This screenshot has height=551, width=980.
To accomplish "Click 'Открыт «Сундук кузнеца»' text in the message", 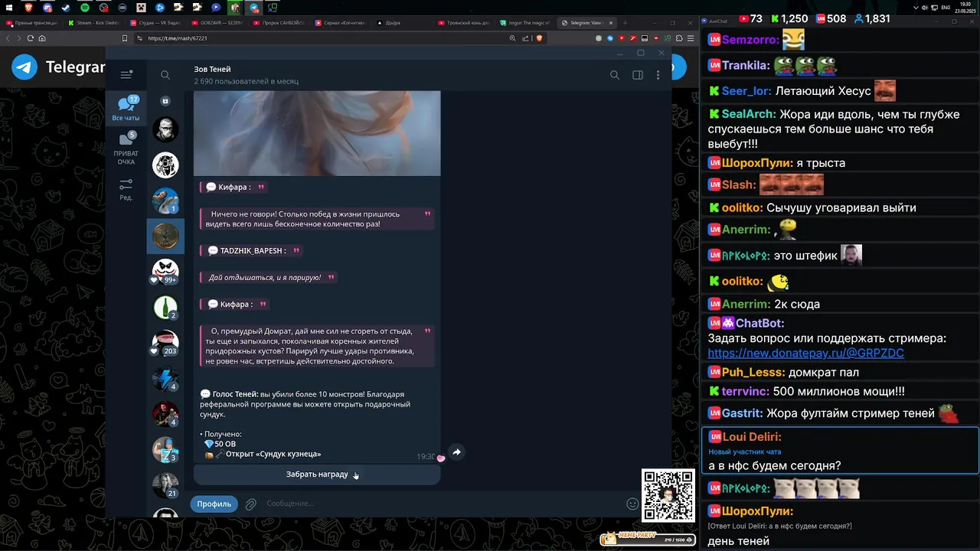I will coord(273,454).
